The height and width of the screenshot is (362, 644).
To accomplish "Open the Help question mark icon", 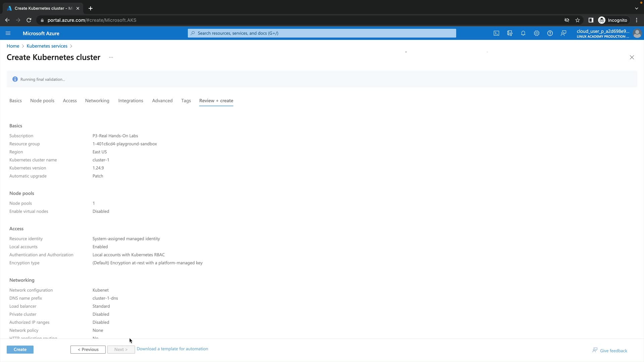I will [x=550, y=33].
